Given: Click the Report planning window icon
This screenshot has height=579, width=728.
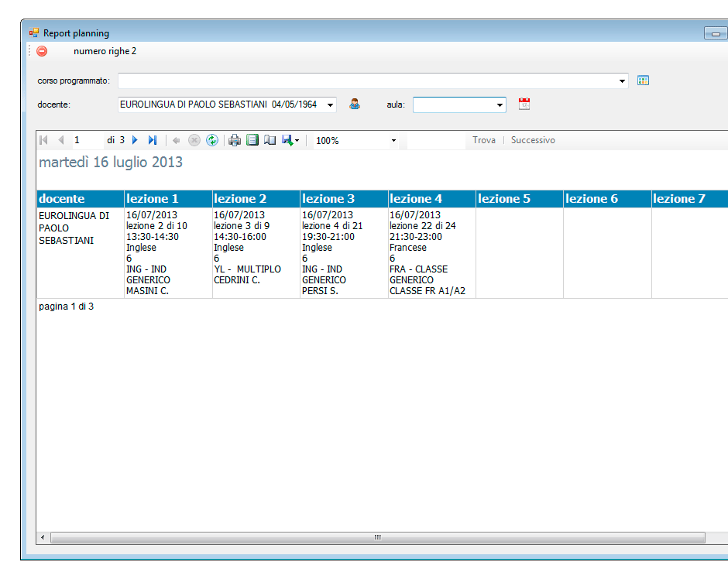Looking at the screenshot, I should 33,33.
